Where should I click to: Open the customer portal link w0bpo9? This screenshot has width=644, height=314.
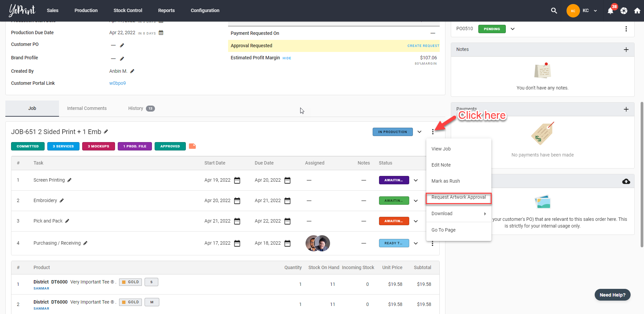117,83
